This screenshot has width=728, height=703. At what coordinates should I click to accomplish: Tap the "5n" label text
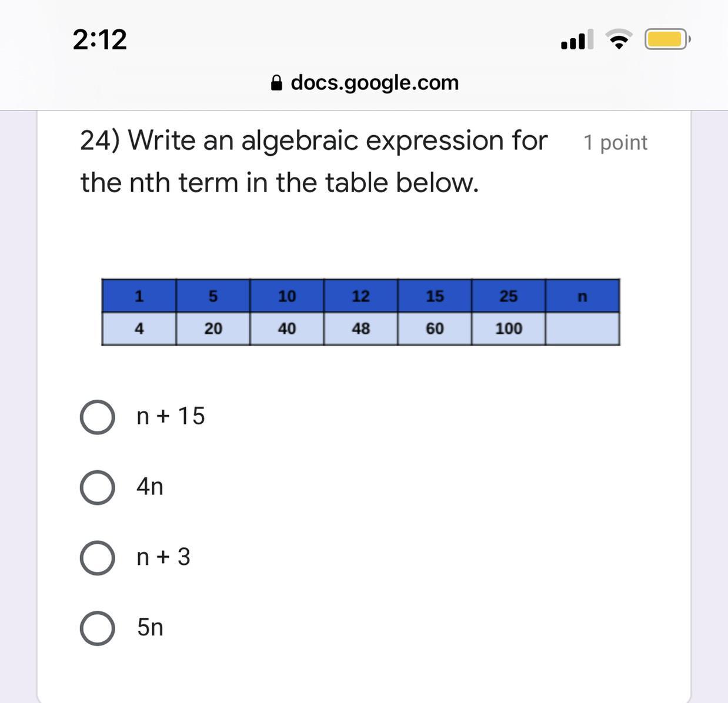tap(150, 627)
